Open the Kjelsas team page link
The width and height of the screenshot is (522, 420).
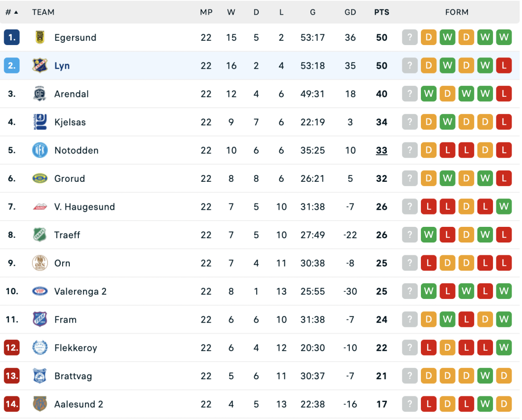pos(70,122)
